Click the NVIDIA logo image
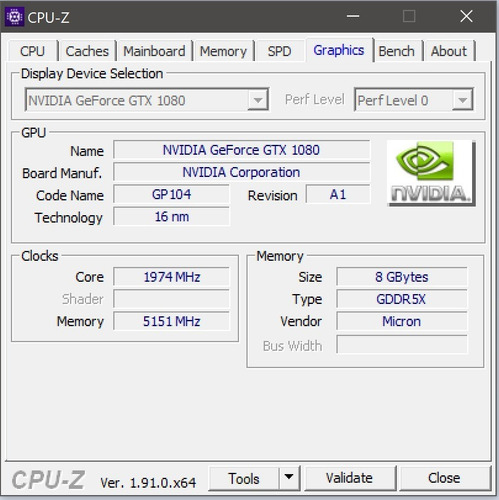This screenshot has width=499, height=500. (x=431, y=173)
